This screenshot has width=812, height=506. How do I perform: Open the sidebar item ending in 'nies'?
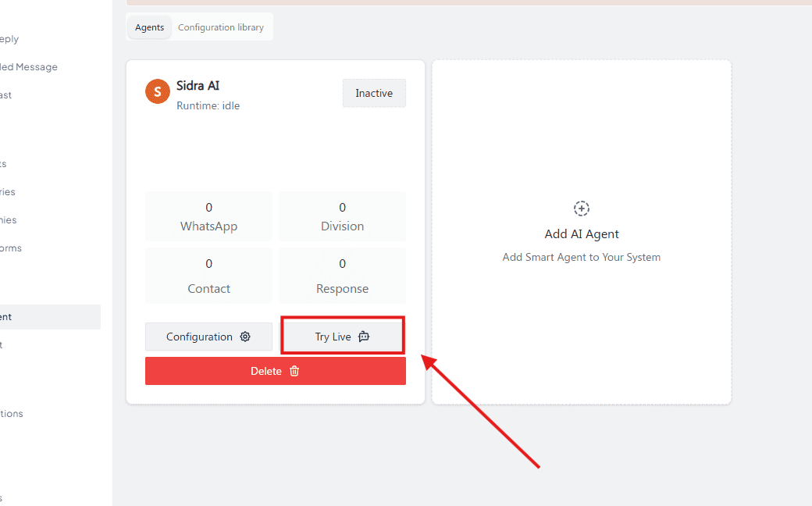coord(9,220)
